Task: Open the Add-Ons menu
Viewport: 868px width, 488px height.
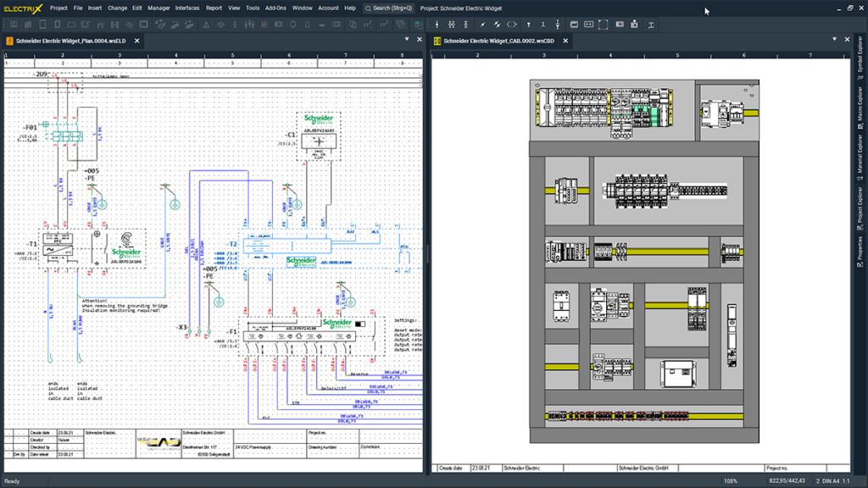Action: [275, 8]
